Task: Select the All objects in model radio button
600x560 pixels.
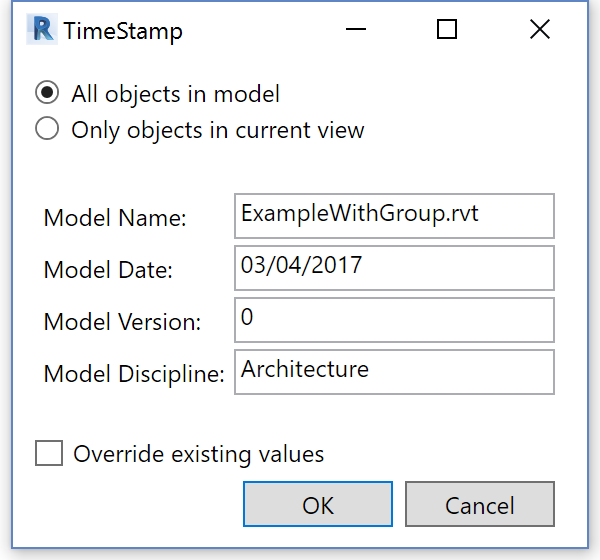Action: 47,94
